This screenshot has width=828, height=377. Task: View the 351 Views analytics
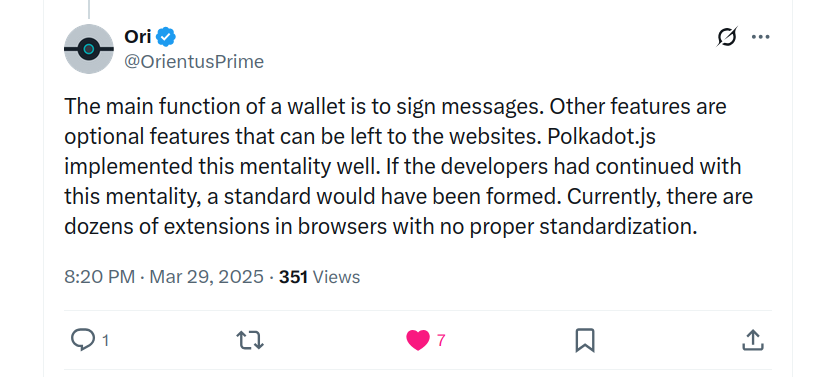click(x=319, y=277)
